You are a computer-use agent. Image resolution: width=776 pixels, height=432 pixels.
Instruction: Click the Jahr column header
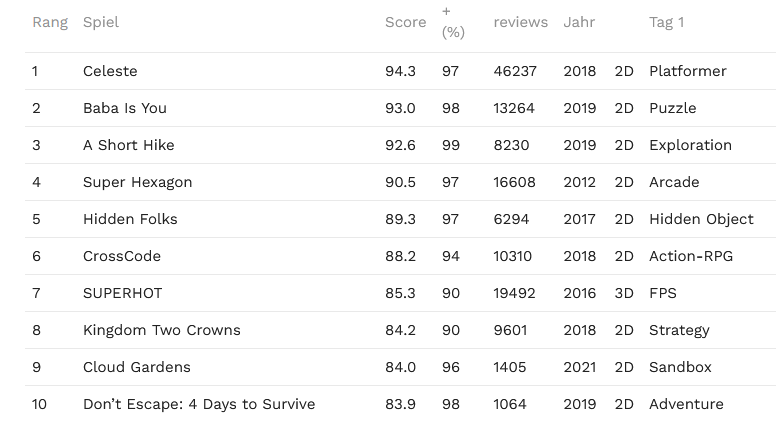click(x=579, y=22)
